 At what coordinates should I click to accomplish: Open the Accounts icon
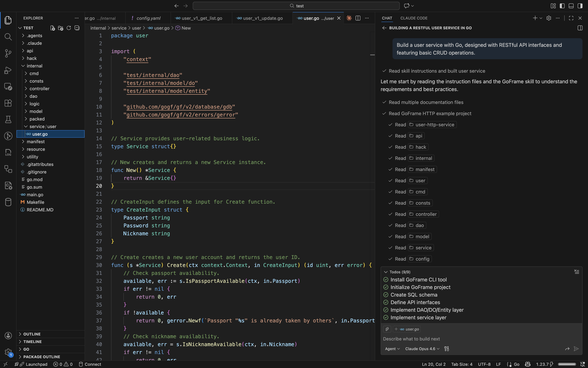tap(8, 336)
